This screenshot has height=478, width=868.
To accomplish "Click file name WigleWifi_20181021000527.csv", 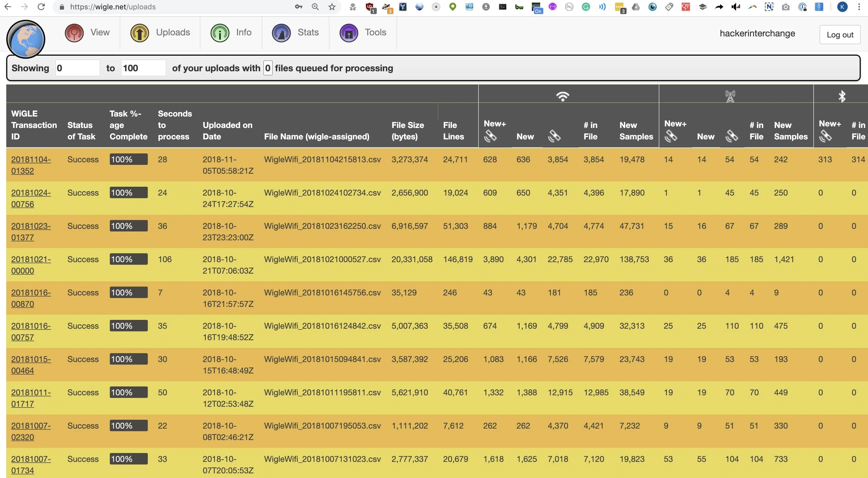I will pos(322,259).
